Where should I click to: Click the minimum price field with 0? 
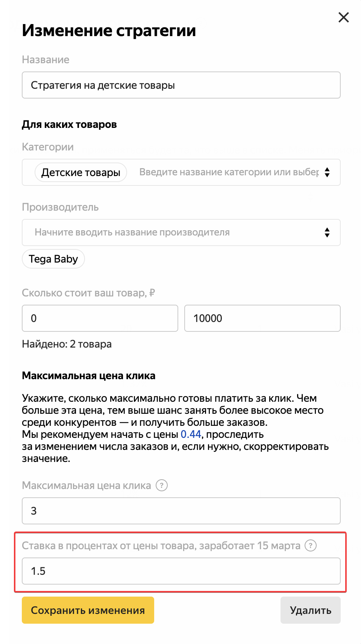coord(100,318)
